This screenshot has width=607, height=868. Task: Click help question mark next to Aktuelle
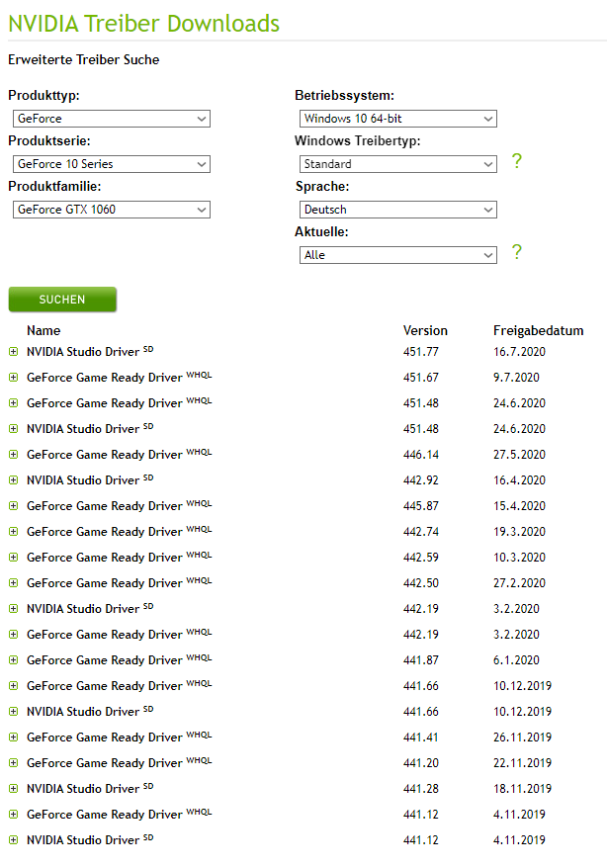point(517,251)
